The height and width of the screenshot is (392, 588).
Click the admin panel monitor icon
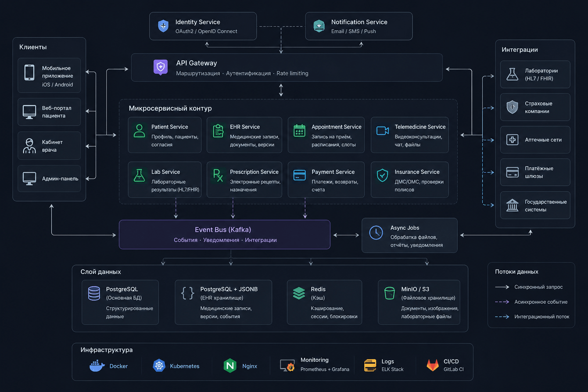pos(29,178)
